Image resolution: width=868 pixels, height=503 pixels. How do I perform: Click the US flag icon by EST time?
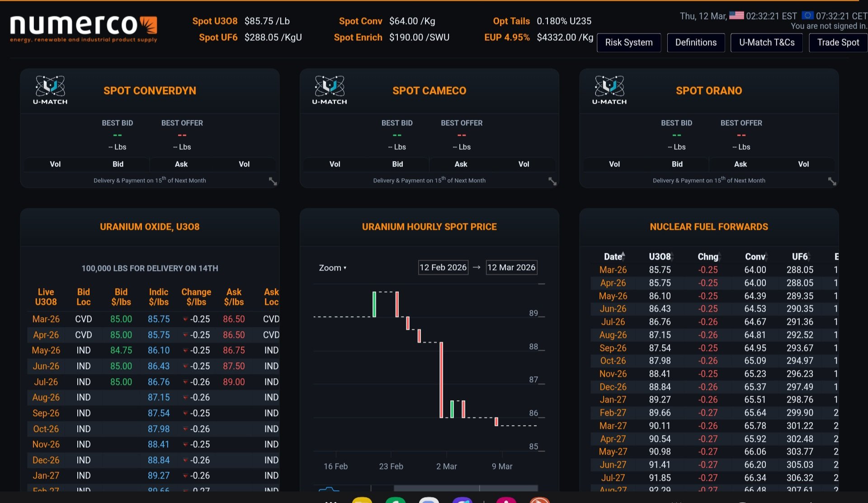(x=736, y=15)
